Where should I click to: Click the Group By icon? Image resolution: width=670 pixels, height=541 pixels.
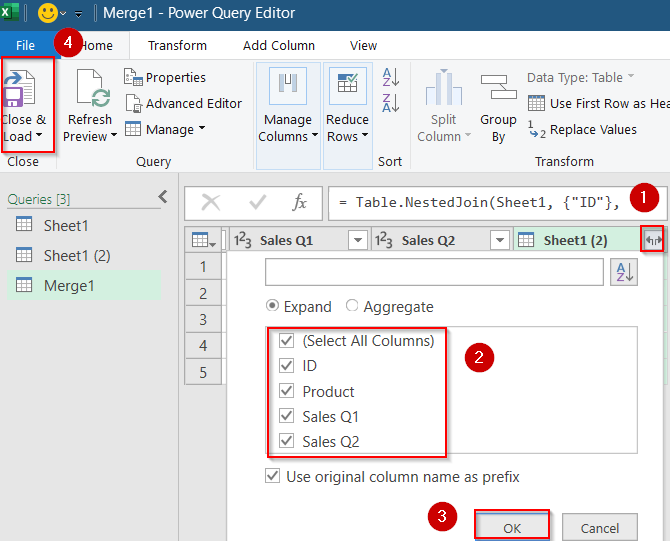pos(498,87)
